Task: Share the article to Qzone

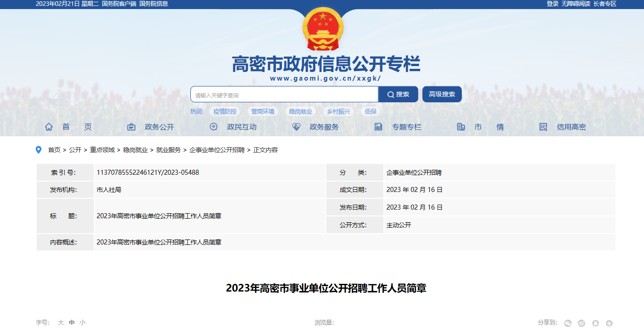Action: 610,323
